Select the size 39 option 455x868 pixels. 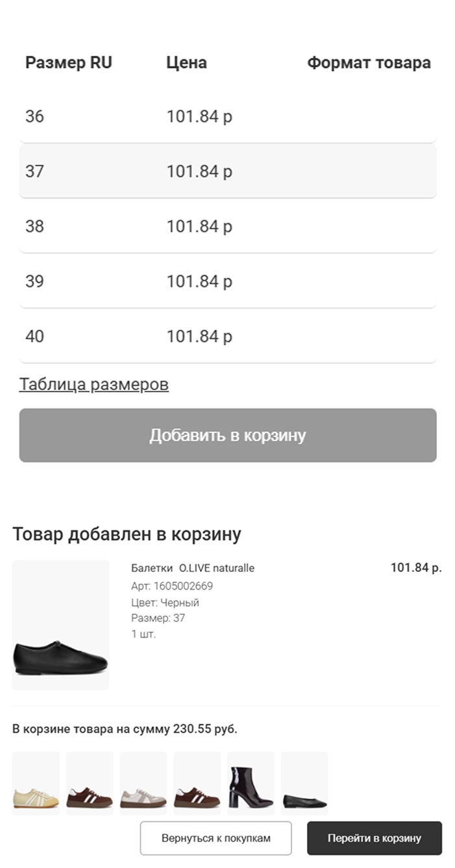(227, 282)
